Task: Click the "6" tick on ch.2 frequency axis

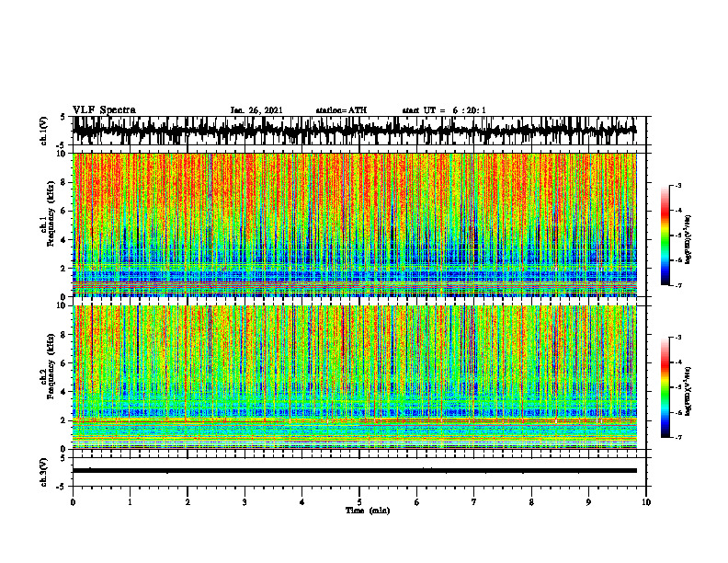Action: [64, 363]
